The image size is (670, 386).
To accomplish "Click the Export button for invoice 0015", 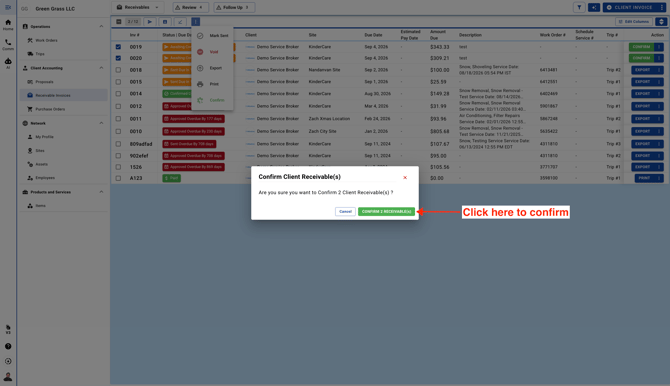I will [x=643, y=82].
